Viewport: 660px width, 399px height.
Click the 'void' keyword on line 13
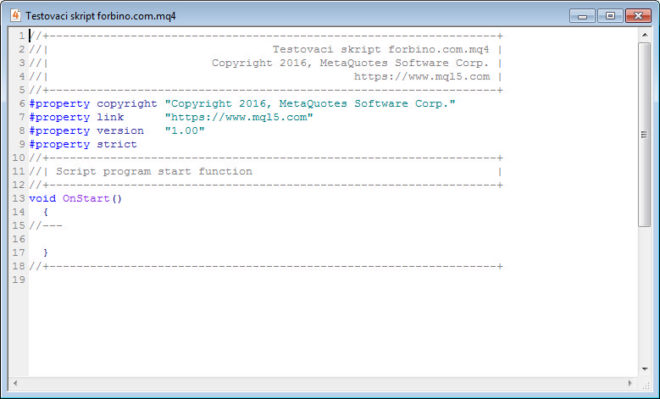(43, 198)
